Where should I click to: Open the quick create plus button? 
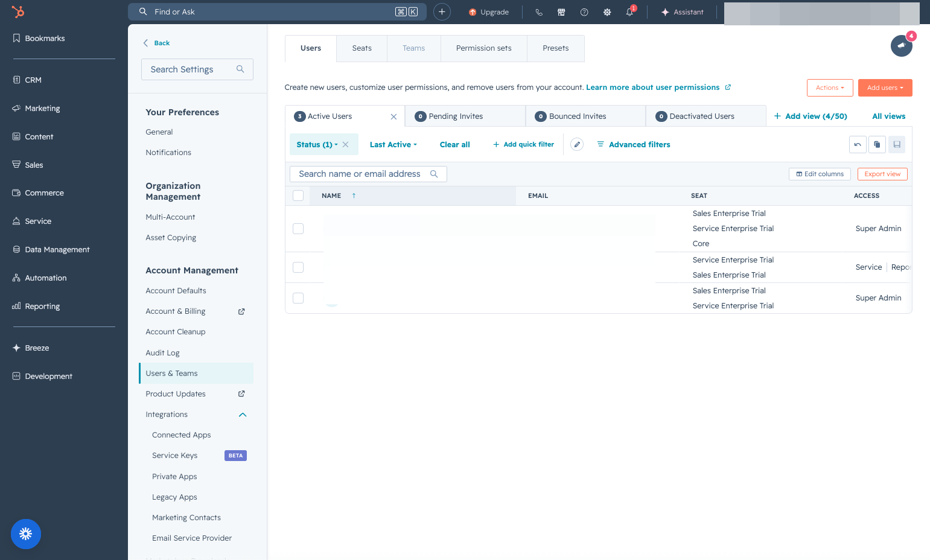click(442, 11)
